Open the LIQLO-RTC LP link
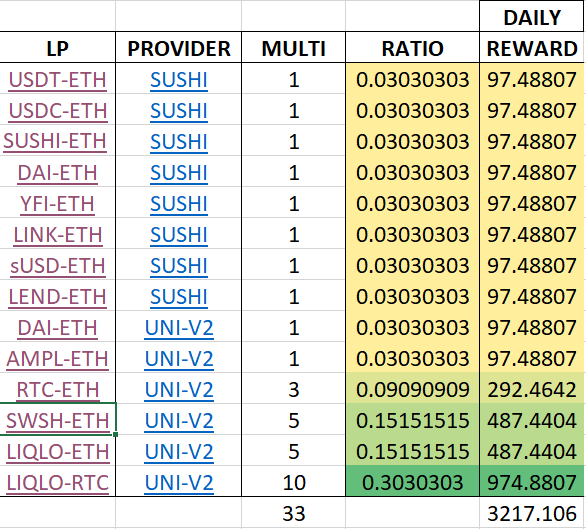The image size is (586, 529). tap(58, 483)
